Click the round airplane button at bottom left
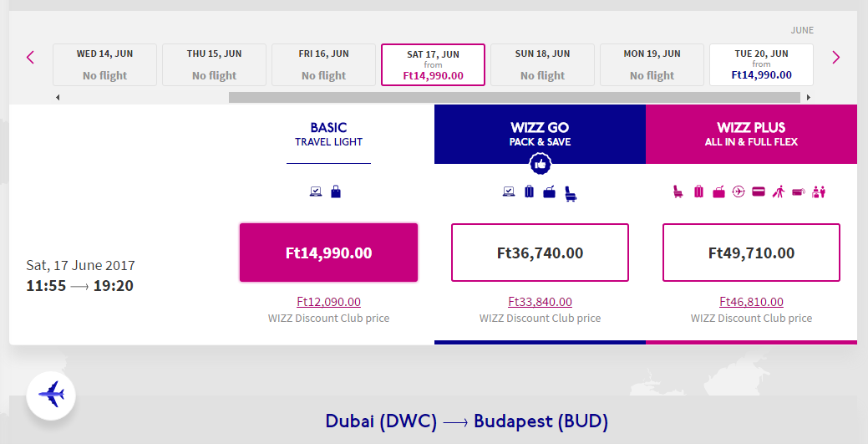The width and height of the screenshot is (868, 444). (51, 395)
